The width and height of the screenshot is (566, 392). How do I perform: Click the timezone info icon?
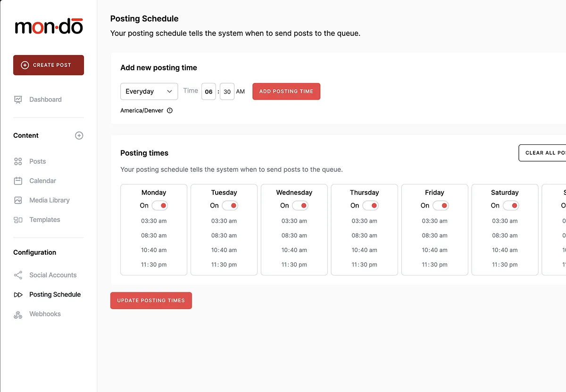(170, 111)
